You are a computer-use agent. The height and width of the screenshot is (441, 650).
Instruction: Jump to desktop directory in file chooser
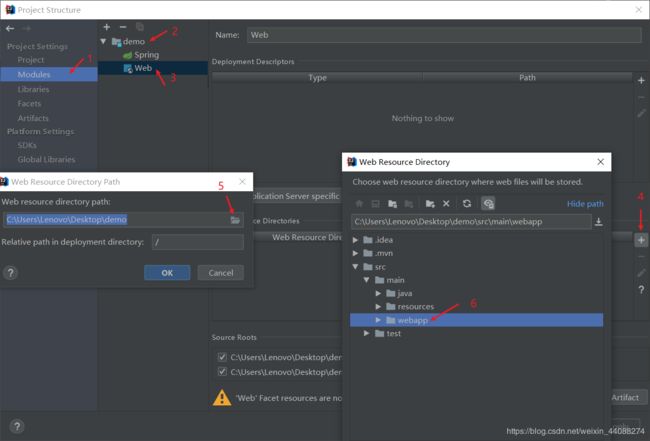pos(375,204)
